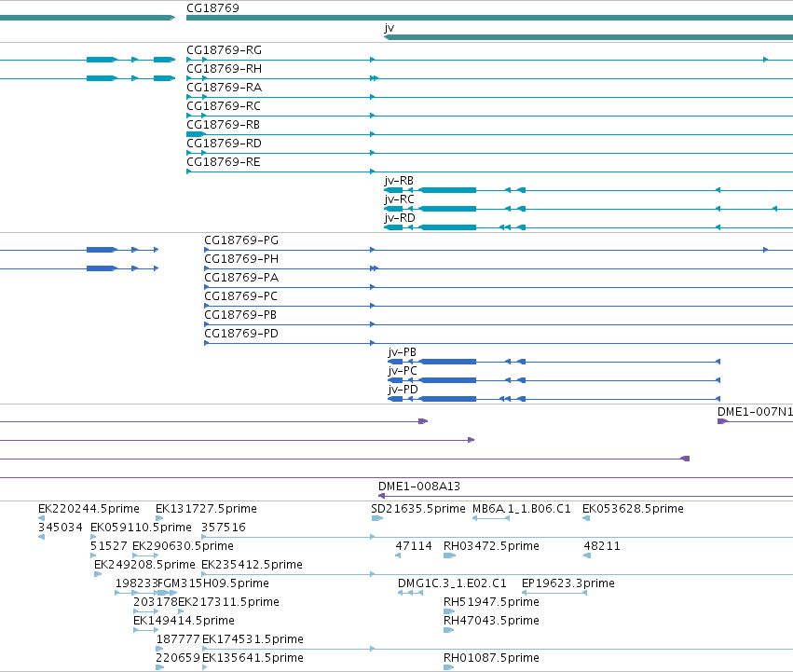Screen dimensions: 793x672
Task: Select EST EK290630.5prime
Action: click(183, 546)
